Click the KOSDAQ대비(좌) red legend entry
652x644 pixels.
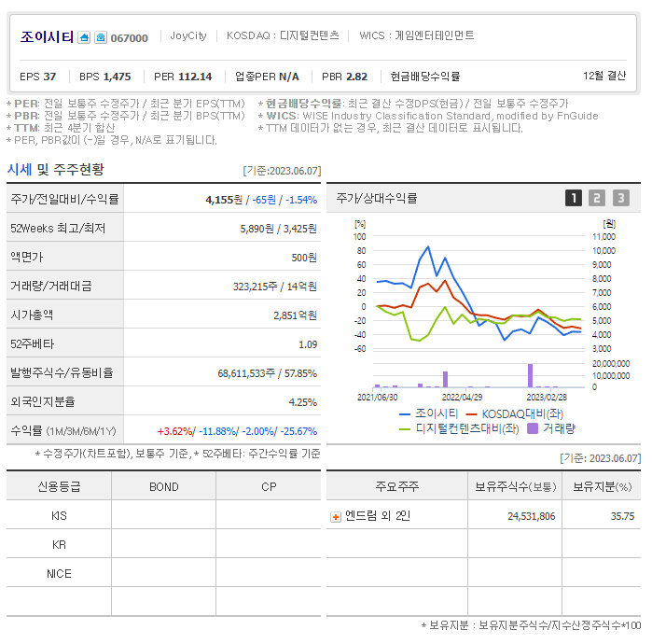click(515, 414)
